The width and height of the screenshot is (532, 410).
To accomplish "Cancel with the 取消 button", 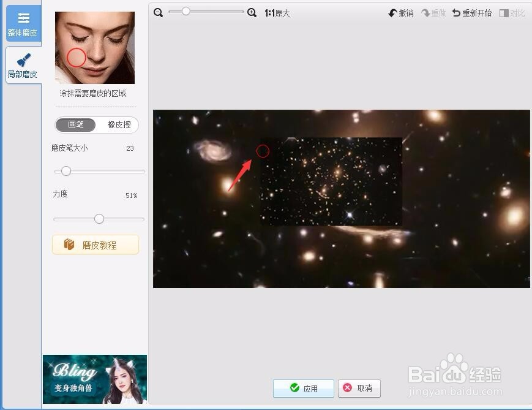I will pos(359,389).
